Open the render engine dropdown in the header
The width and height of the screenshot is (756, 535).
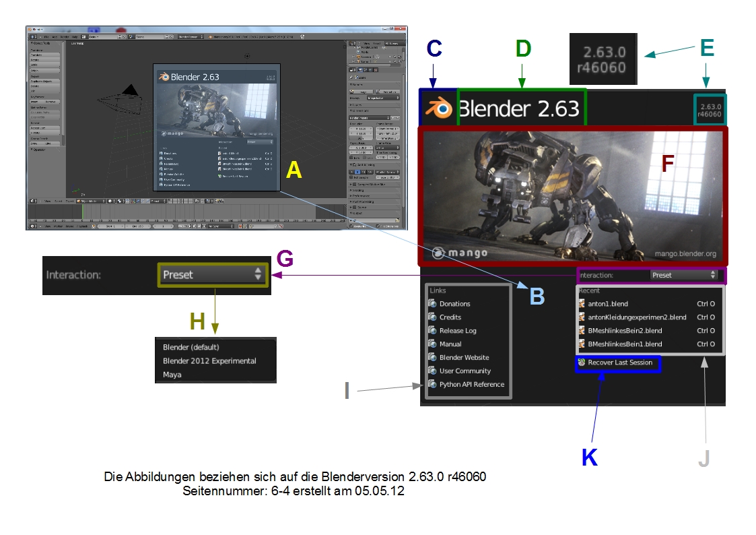(190, 36)
